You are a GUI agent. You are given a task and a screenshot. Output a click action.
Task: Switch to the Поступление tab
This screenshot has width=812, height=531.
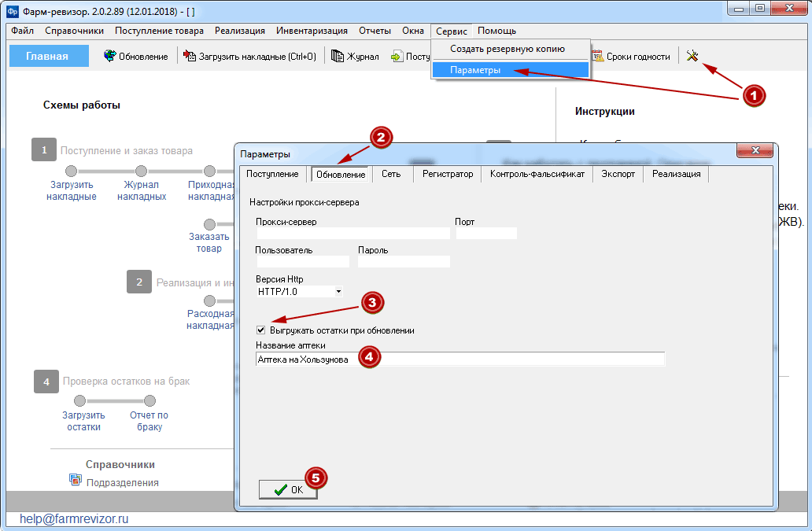[272, 174]
